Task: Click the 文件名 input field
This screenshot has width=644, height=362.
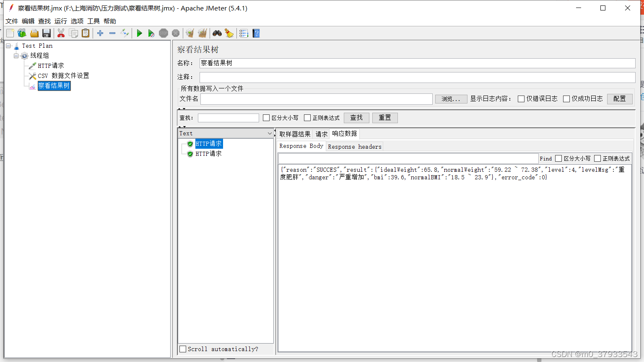Action: coord(317,99)
